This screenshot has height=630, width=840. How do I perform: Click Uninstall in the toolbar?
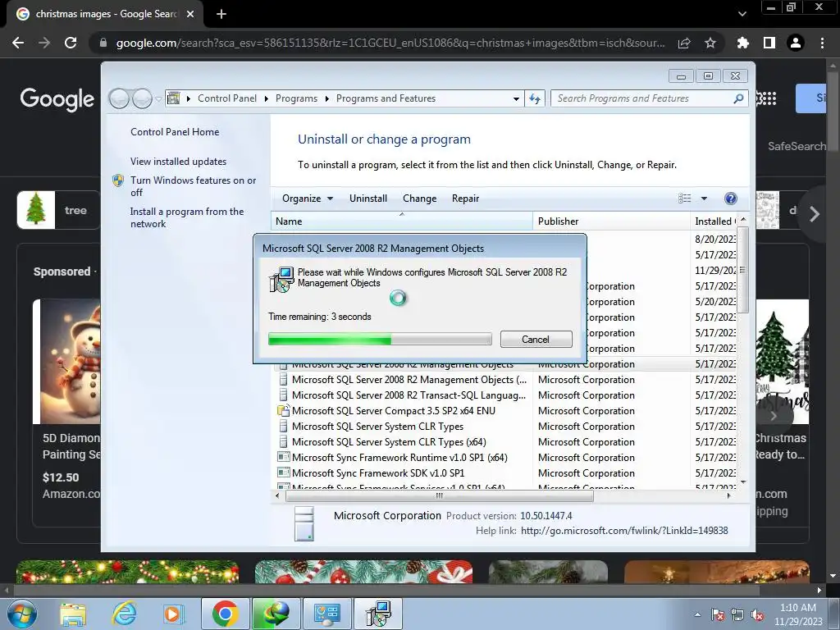(x=368, y=199)
